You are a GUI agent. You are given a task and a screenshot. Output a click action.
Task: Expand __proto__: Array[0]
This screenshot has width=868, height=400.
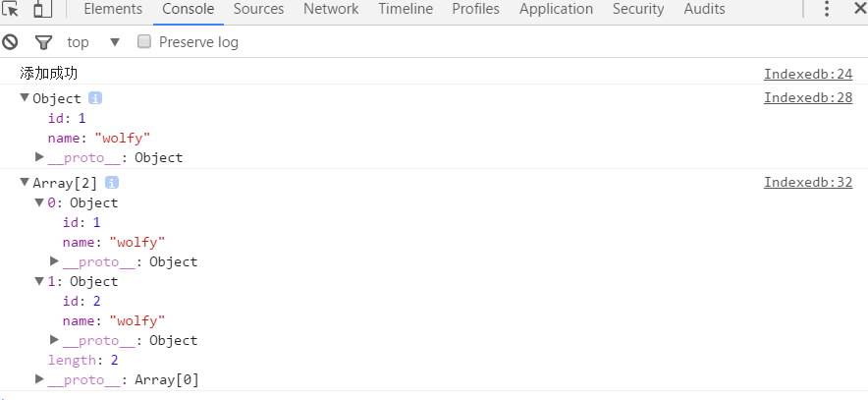[x=39, y=379]
